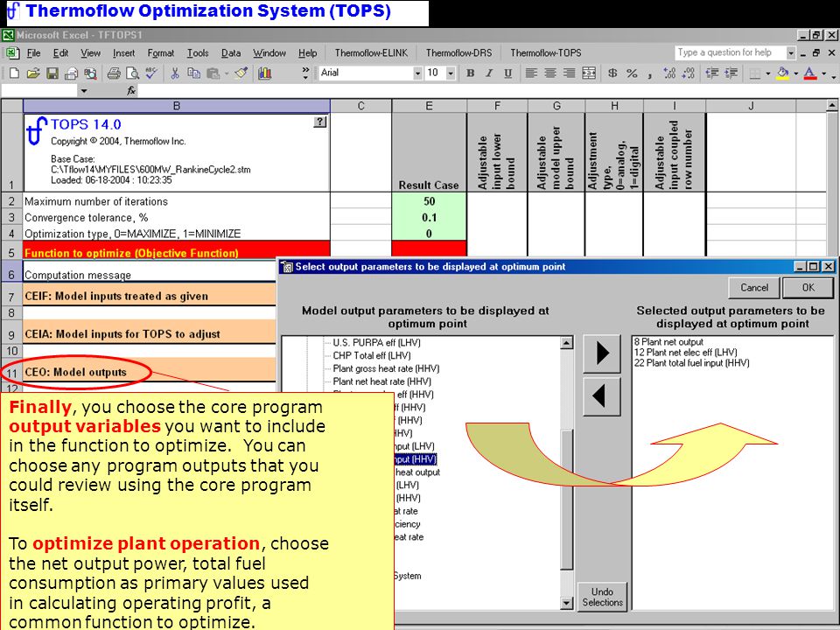Click the Cancel button in the dialog
This screenshot has width=840, height=630.
753,288
